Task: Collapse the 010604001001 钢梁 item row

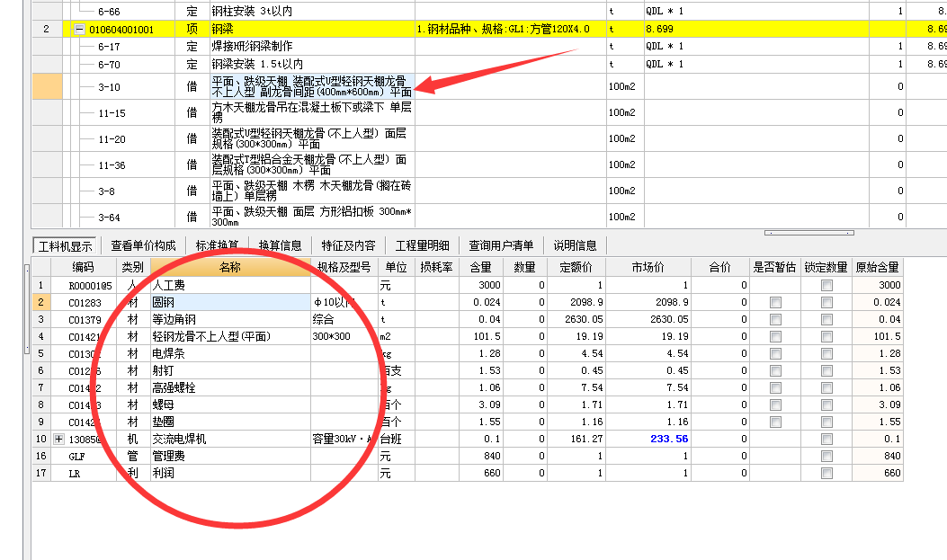Action: tap(79, 29)
